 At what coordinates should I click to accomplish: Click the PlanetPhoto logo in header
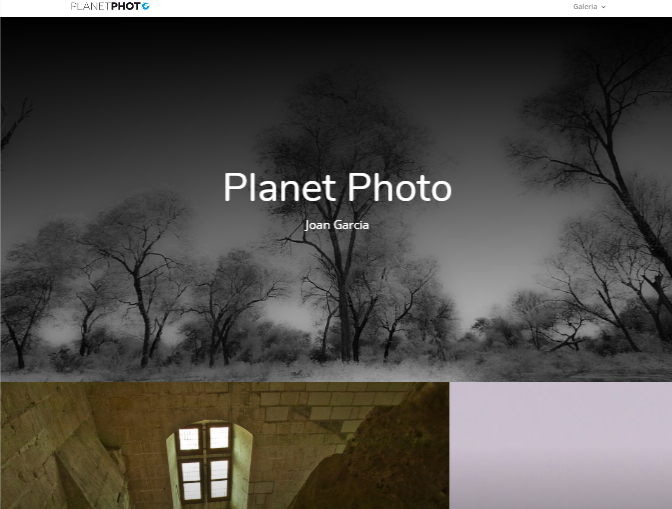point(110,6)
